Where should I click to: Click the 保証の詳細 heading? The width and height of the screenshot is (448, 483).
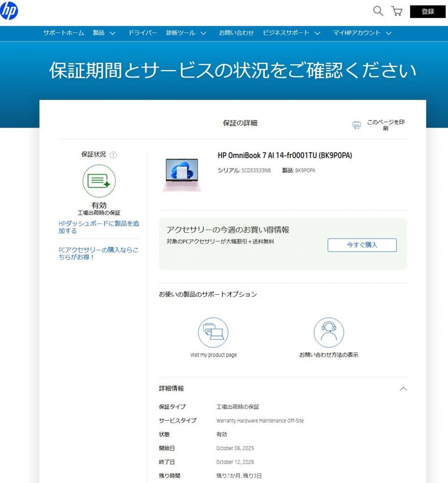point(240,123)
